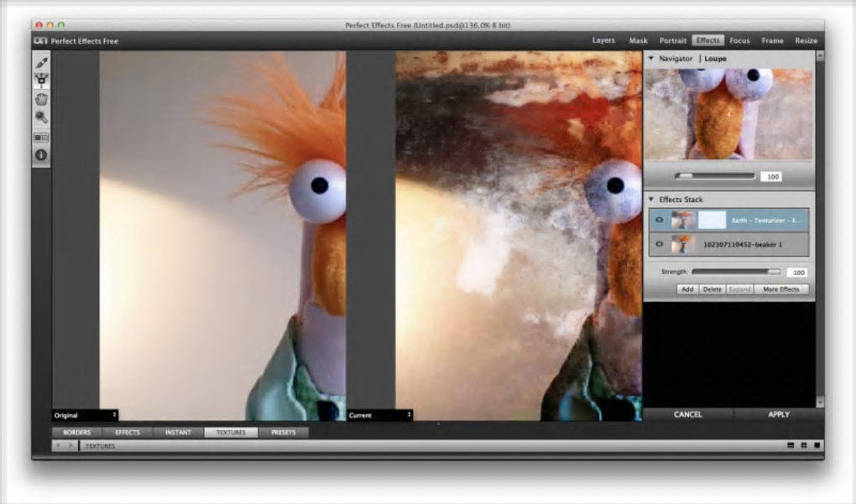The width and height of the screenshot is (856, 504).
Task: Switch to the Layers module
Action: (x=603, y=40)
